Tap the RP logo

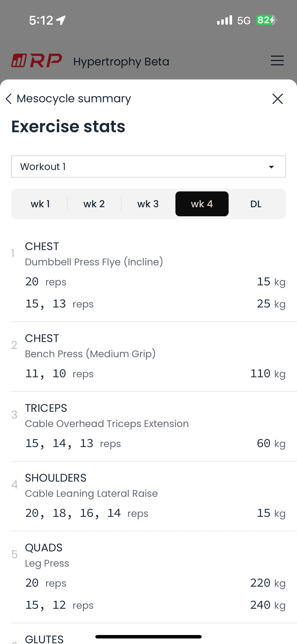coord(37,61)
